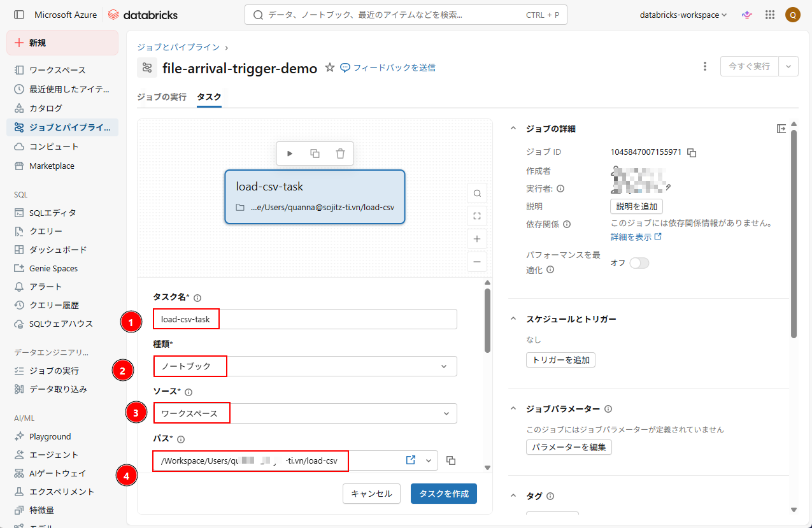Collapse the スケジュールとトリガー section
812x528 pixels.
point(513,319)
